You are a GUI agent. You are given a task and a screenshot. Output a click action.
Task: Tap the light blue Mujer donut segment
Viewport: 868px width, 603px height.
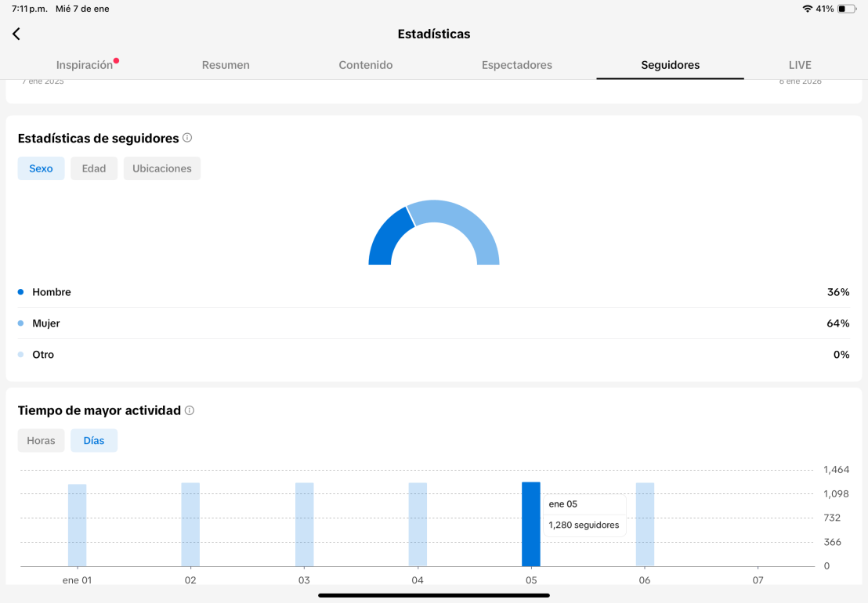[x=465, y=218]
